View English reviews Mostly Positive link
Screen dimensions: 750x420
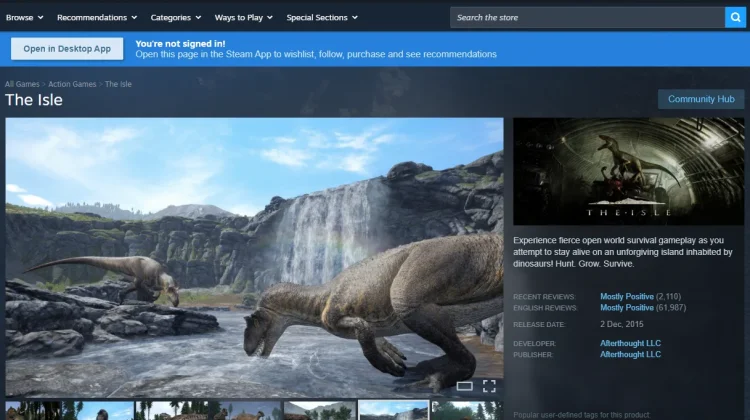click(627, 308)
